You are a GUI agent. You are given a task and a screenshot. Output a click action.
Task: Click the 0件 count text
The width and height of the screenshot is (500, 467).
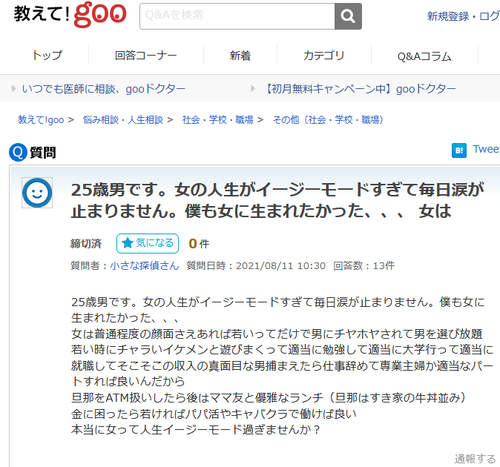199,244
